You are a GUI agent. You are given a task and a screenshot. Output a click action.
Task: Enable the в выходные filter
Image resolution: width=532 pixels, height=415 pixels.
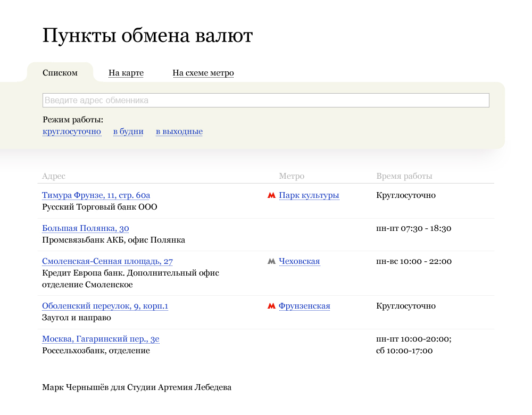tap(179, 131)
